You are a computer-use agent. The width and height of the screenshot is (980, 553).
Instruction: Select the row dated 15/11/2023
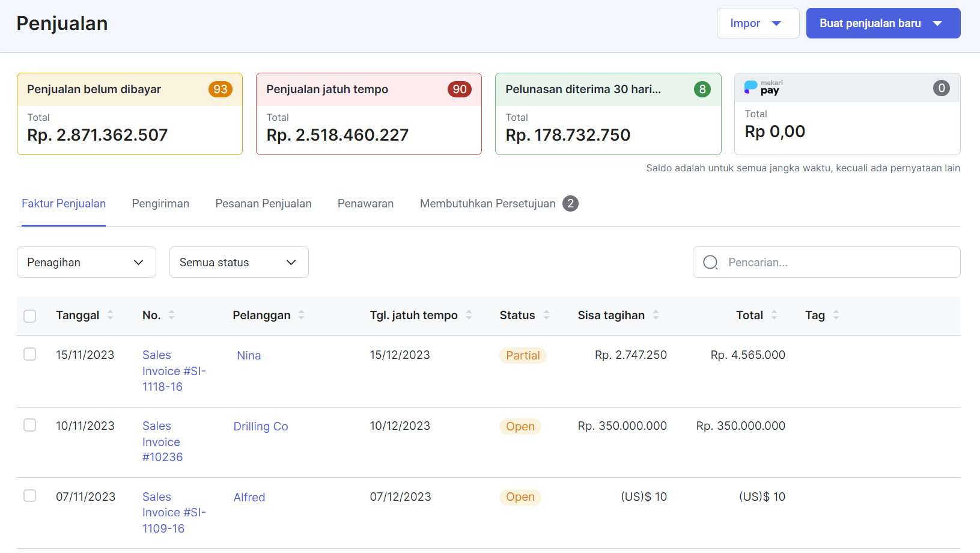[x=30, y=354]
